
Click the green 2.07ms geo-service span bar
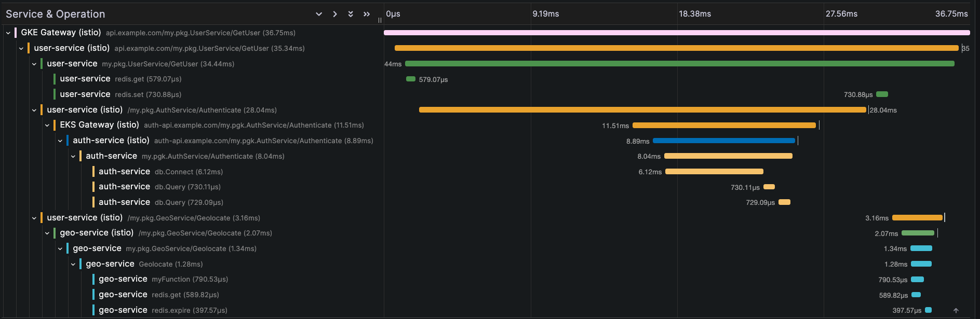pyautogui.click(x=918, y=233)
